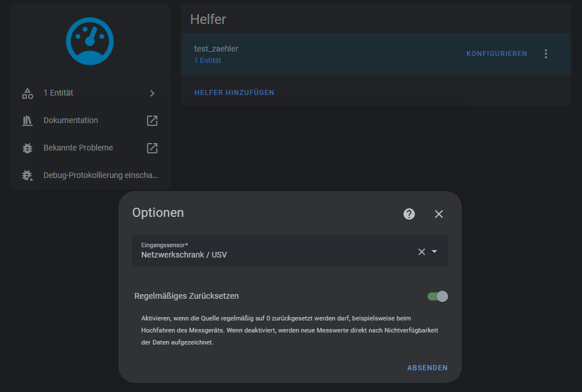Toggle the Regelmäßiges Zurücksetzen switch

[438, 296]
